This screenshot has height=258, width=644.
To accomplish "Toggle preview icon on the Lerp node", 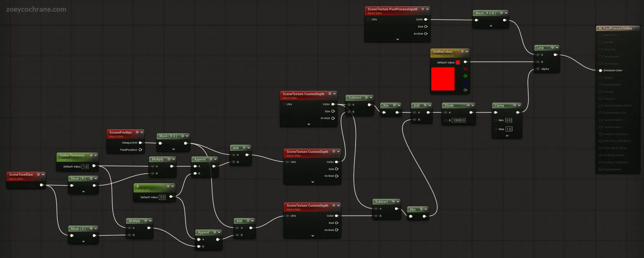I will point(552,47).
